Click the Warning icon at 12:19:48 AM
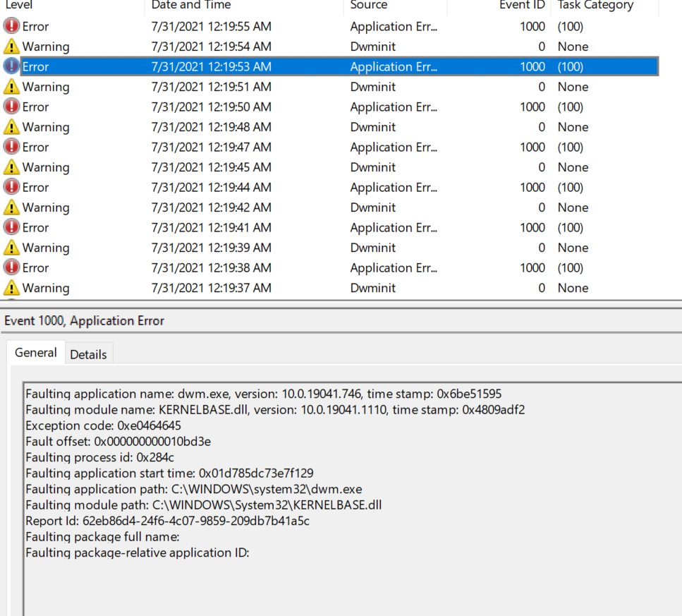 tap(11, 127)
